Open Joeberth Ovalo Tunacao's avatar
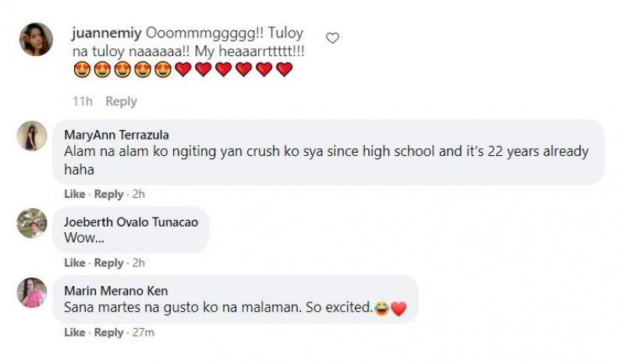Screen dimensions: 624x364 click(32, 223)
